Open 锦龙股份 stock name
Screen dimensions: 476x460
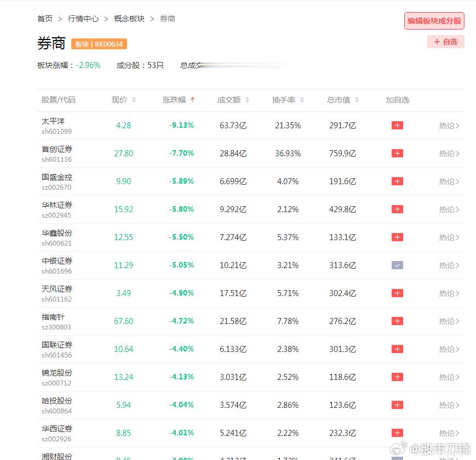point(57,372)
